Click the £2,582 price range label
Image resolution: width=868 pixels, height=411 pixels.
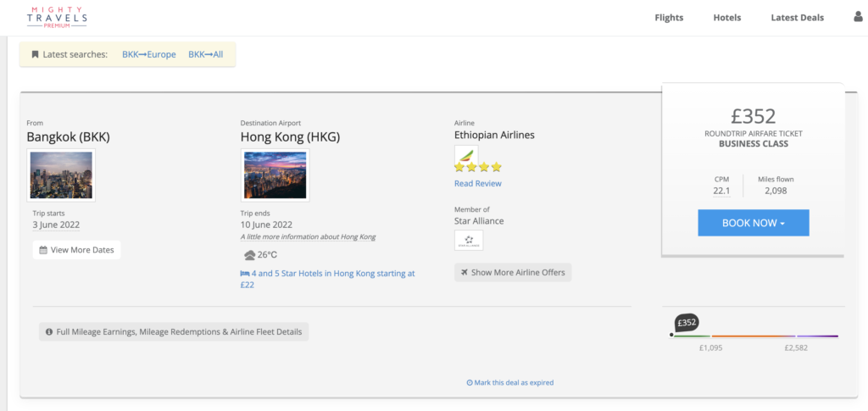[x=796, y=348]
